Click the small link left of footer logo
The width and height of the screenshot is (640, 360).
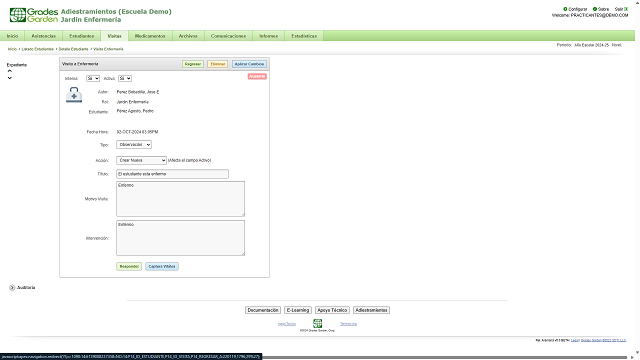(x=287, y=324)
